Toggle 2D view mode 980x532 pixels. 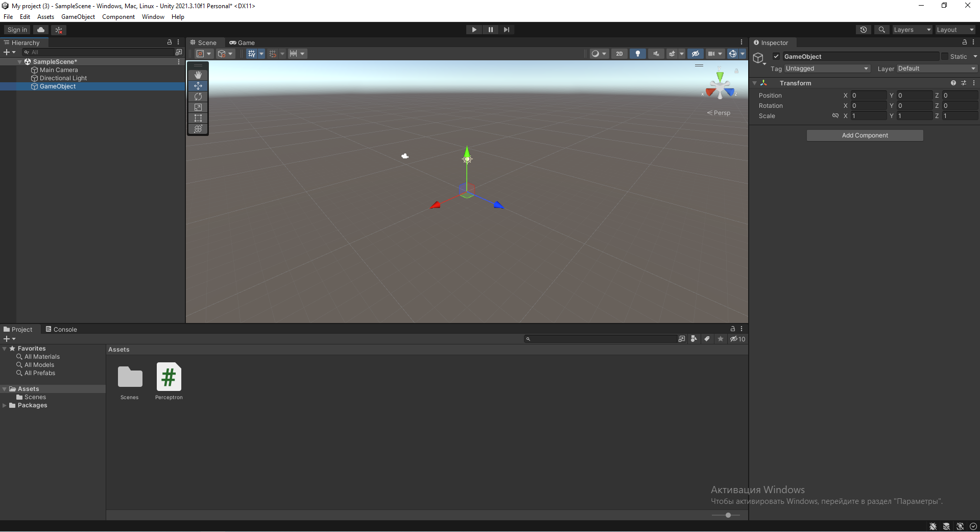click(619, 54)
